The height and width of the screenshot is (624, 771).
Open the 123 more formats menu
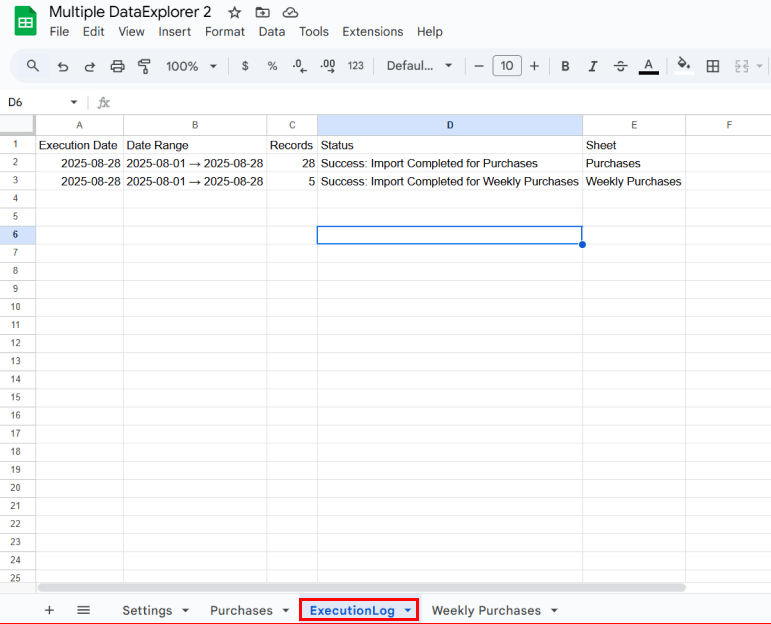click(356, 66)
